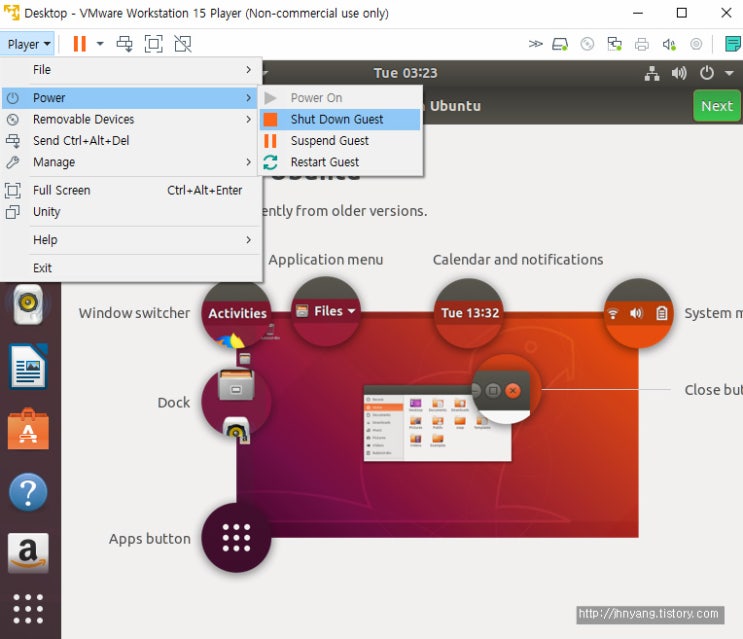The image size is (743, 639).
Task: Select the Unity menu entry
Action: [x=132, y=212]
